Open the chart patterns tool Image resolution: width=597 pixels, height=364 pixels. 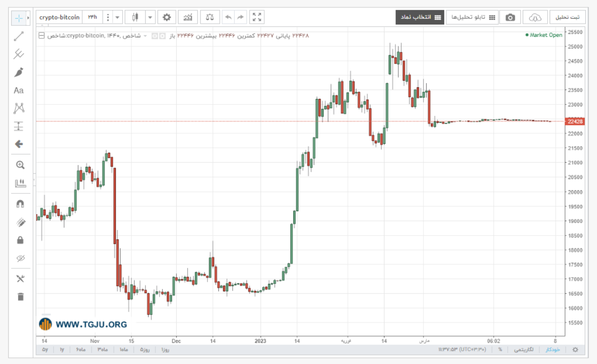(x=19, y=108)
